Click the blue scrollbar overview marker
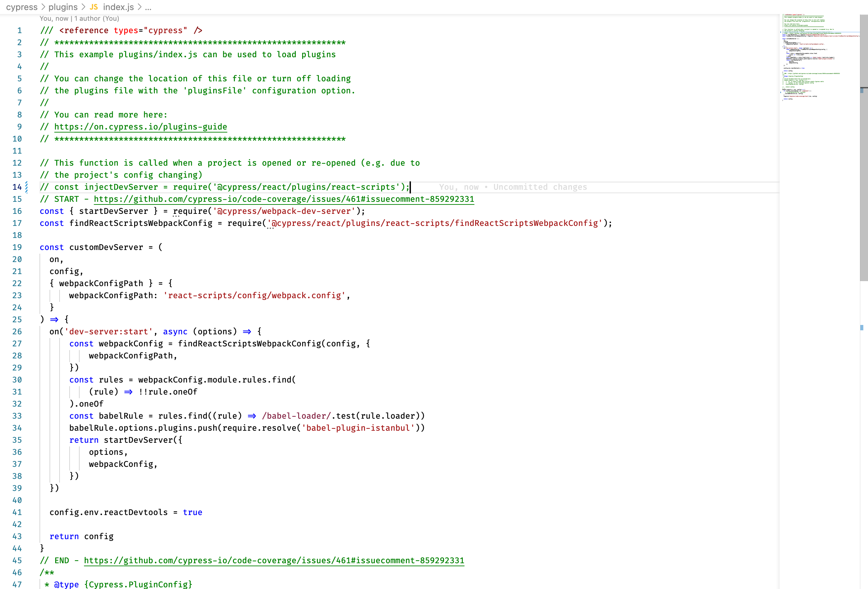This screenshot has height=589, width=868. coord(862,328)
